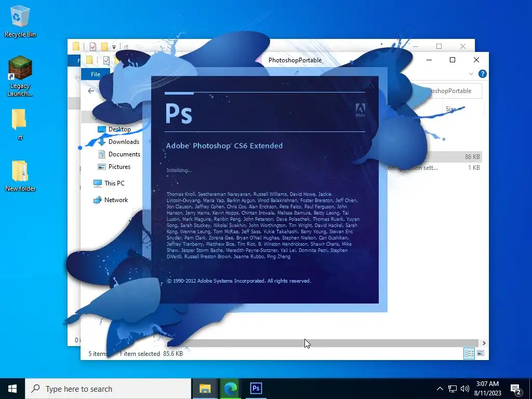Click the Adobe copyright notice text
The image size is (532, 399).
(x=239, y=281)
